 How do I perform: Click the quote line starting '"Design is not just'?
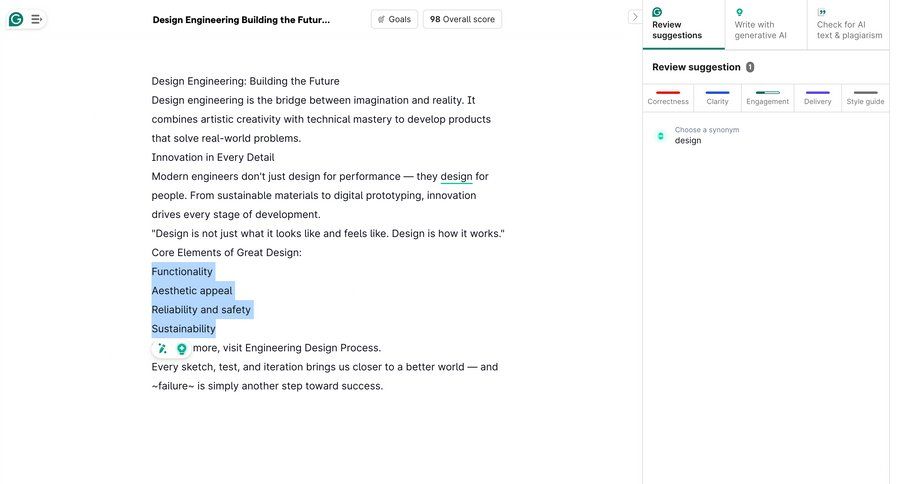pos(328,234)
